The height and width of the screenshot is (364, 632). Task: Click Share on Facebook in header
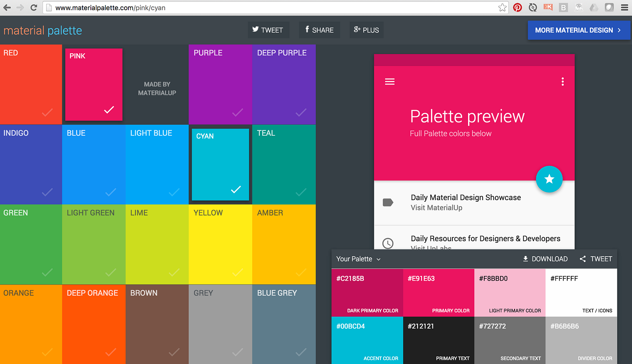[319, 30]
